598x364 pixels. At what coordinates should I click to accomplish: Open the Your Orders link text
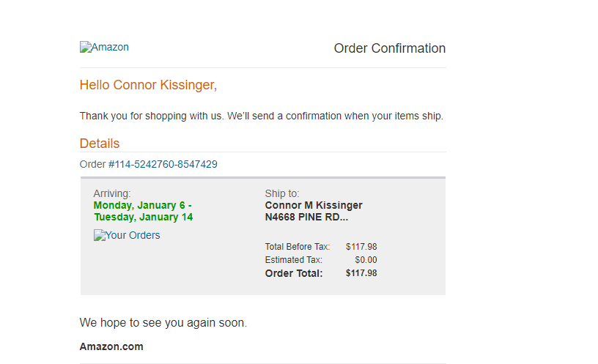[133, 235]
